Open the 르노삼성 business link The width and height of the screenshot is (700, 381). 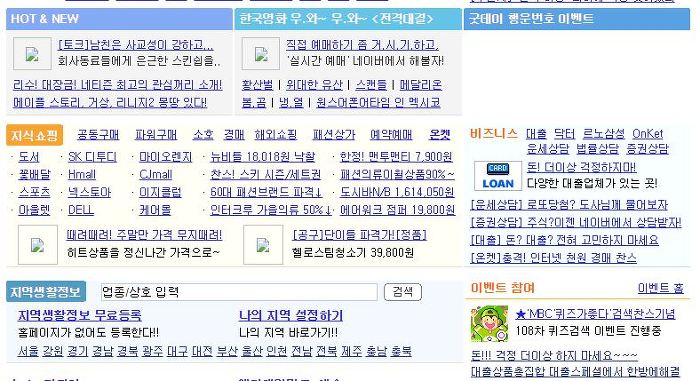pos(604,134)
